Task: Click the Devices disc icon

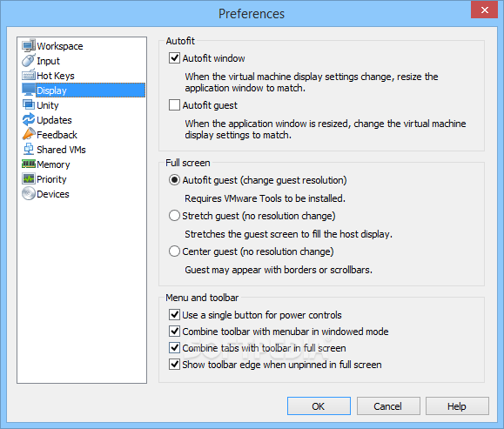Action: click(x=29, y=194)
